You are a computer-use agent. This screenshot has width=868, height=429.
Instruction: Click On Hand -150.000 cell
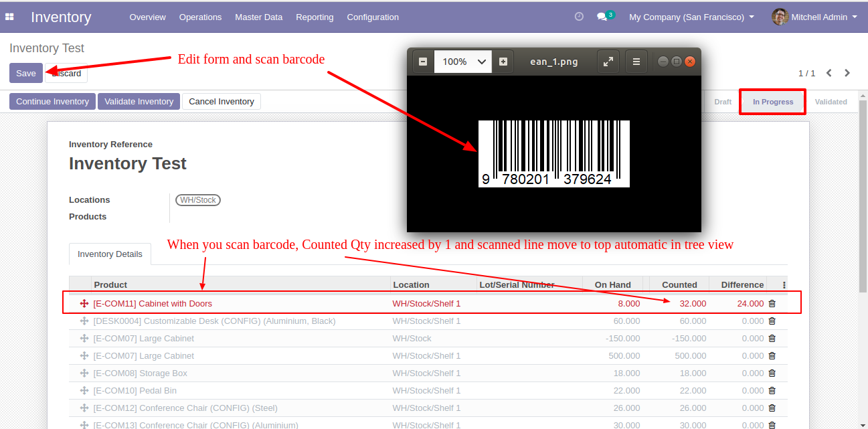pyautogui.click(x=622, y=339)
